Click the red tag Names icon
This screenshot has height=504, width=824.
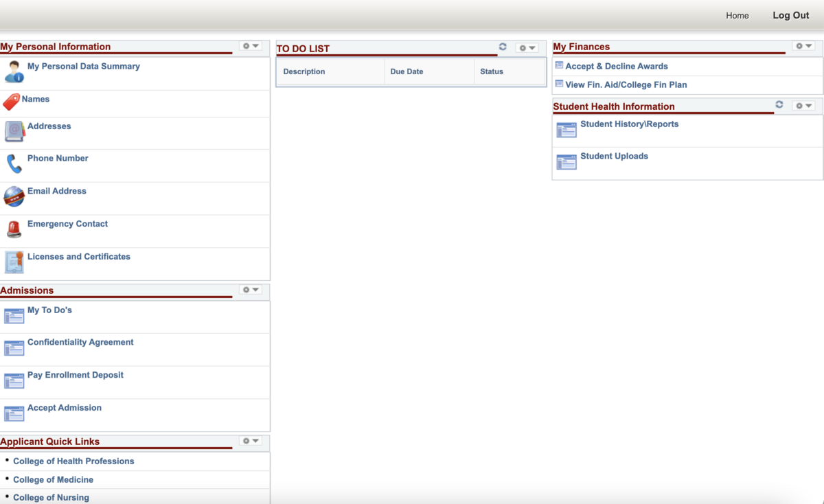pos(11,102)
